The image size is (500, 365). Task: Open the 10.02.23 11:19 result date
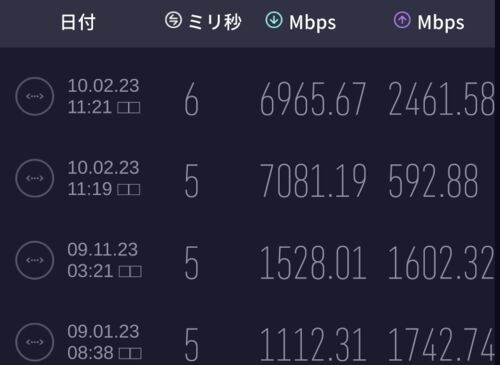pyautogui.click(x=104, y=178)
